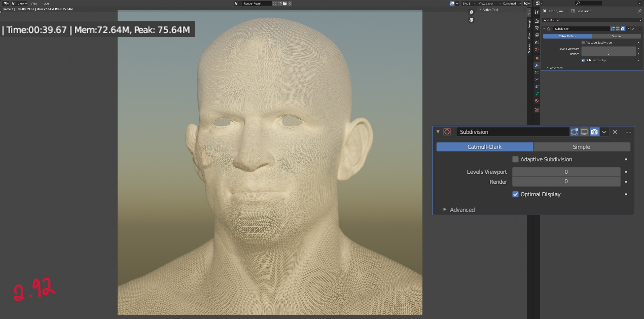Image resolution: width=644 pixels, height=319 pixels.
Task: Click Render levels value field below Add Modifier
Action: pyautogui.click(x=609, y=54)
